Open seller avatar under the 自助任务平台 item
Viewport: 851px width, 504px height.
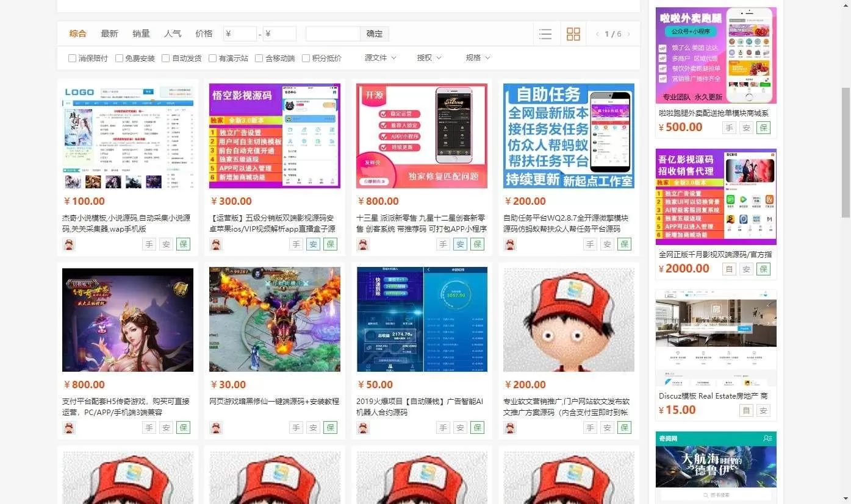point(510,244)
